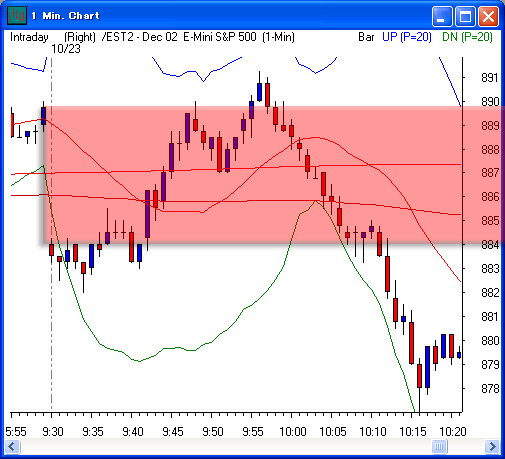The height and width of the screenshot is (459, 505).
Task: Click the left scroll arrow on scrollbar
Action: (x=13, y=446)
